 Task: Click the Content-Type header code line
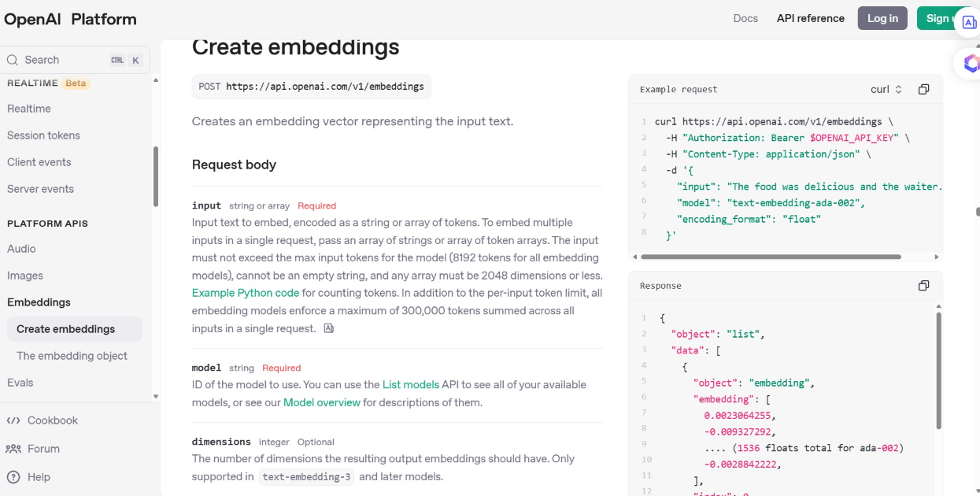(767, 154)
